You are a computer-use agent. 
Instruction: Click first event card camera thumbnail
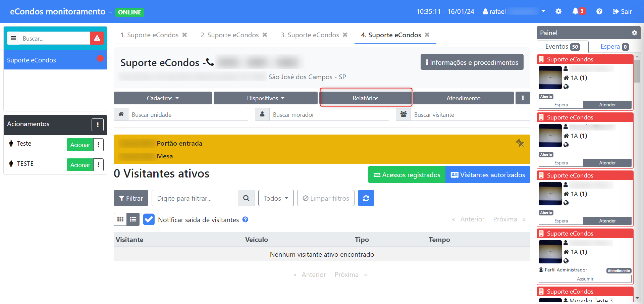(550, 78)
